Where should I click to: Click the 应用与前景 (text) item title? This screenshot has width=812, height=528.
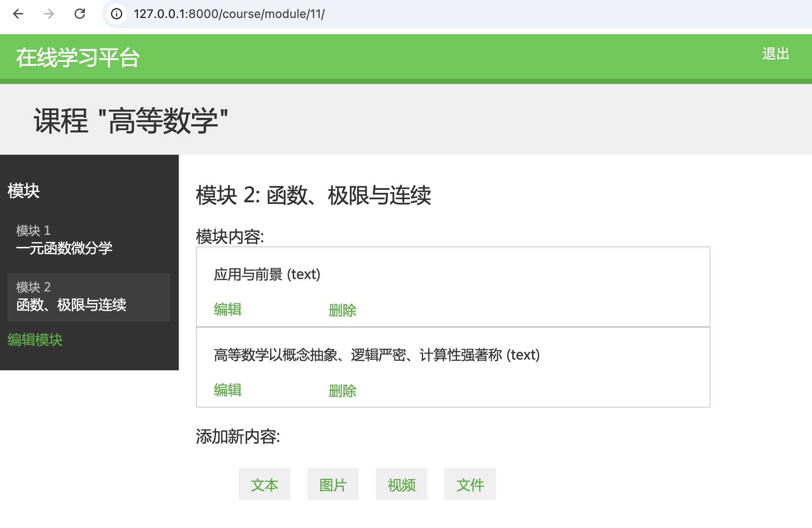(267, 274)
